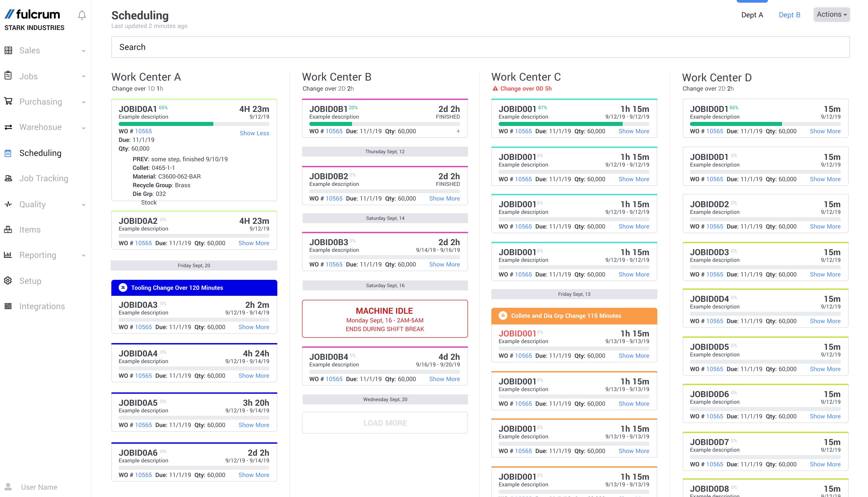Dismiss the orange Collete change banner
The width and height of the screenshot is (868, 497).
(503, 316)
